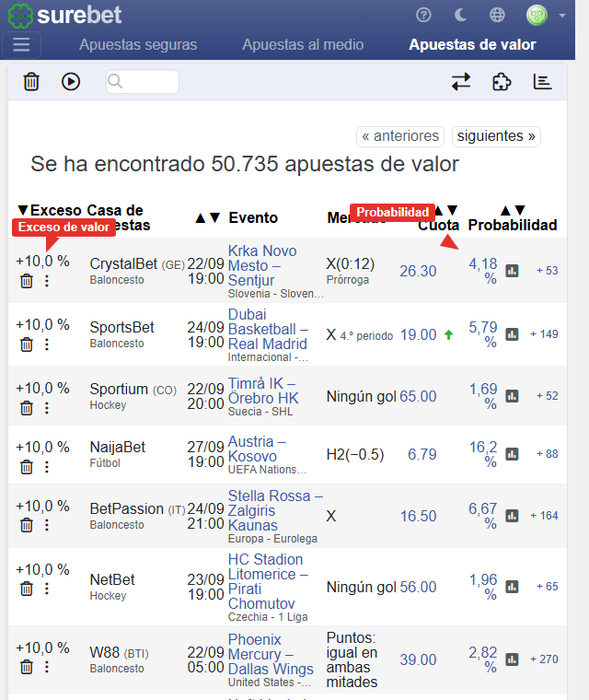This screenshot has width=589, height=700.
Task: Open HC Stadion Litomerice – Pirati Chomutov event
Action: 268,581
